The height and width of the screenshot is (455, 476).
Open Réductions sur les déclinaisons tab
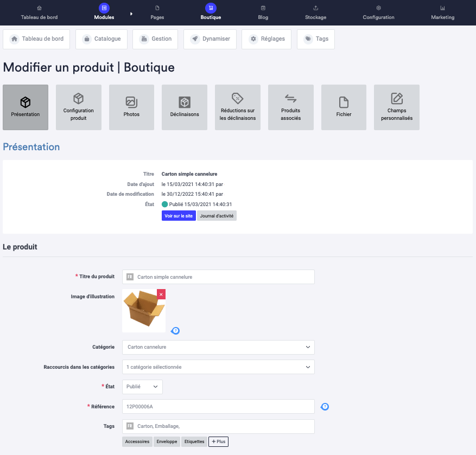pyautogui.click(x=238, y=107)
